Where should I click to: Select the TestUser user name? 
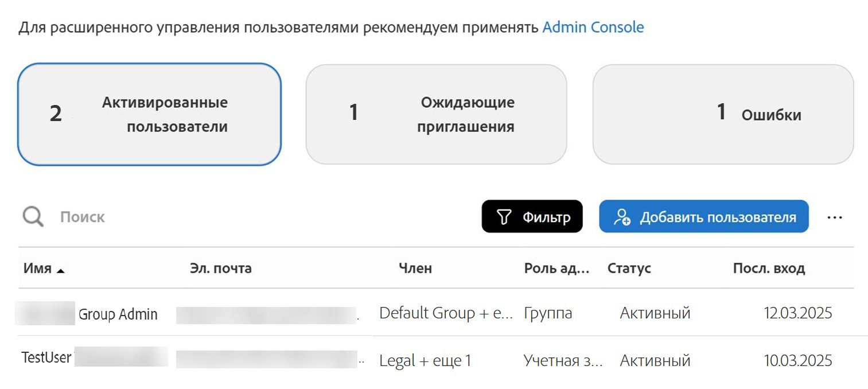(46, 357)
